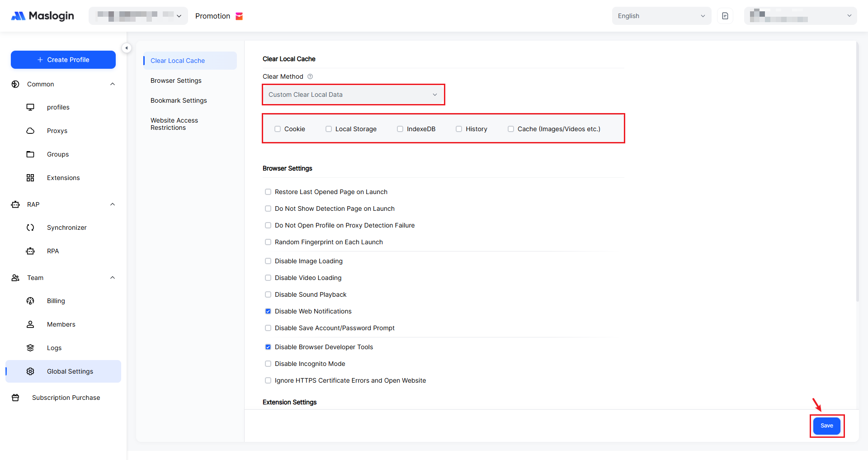This screenshot has height=460, width=868.
Task: Open the English language dropdown
Action: coord(661,16)
